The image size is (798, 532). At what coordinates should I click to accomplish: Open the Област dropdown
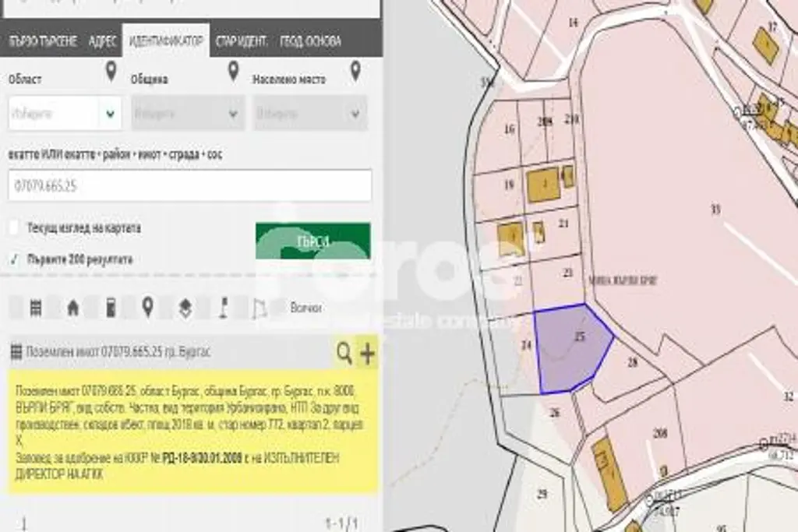click(65, 114)
